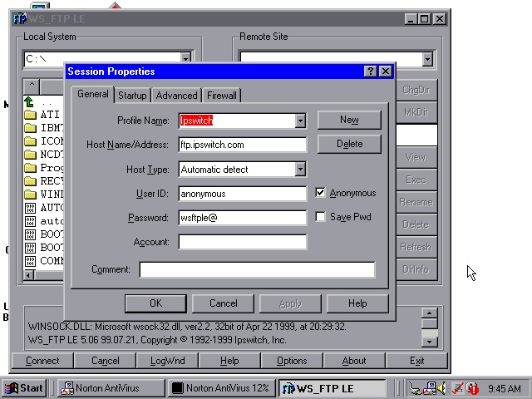Select the lowercase auto file icon

pos(30,221)
